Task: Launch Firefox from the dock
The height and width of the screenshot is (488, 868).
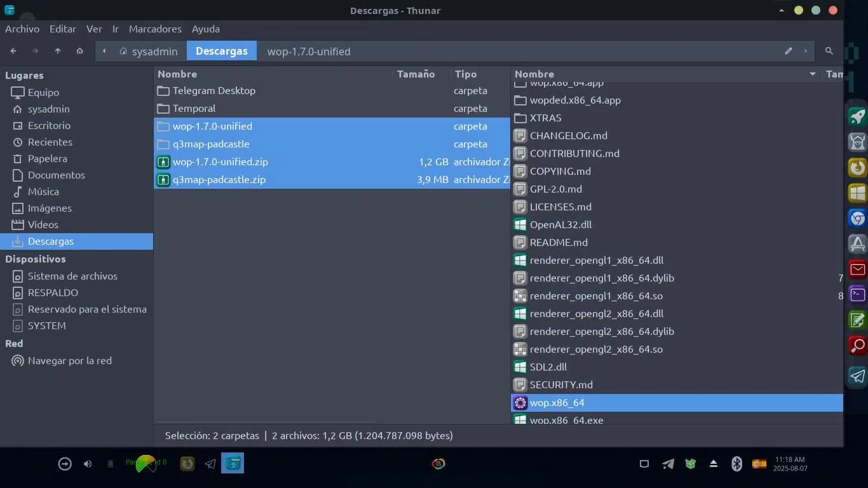Action: pyautogui.click(x=857, y=168)
